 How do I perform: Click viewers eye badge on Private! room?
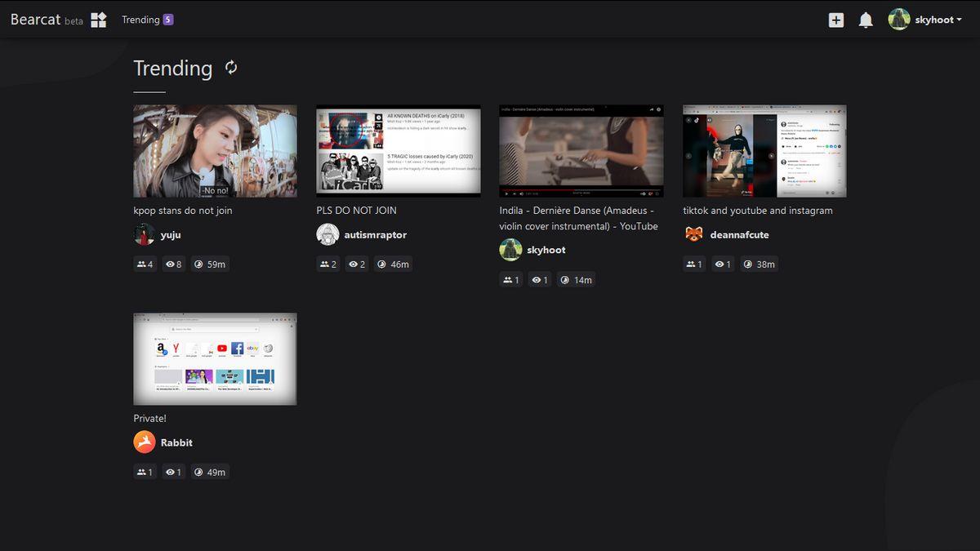click(x=173, y=473)
